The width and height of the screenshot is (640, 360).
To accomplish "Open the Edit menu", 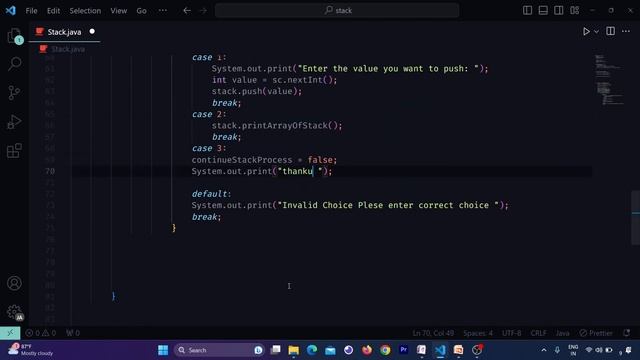I will pyautogui.click(x=53, y=11).
